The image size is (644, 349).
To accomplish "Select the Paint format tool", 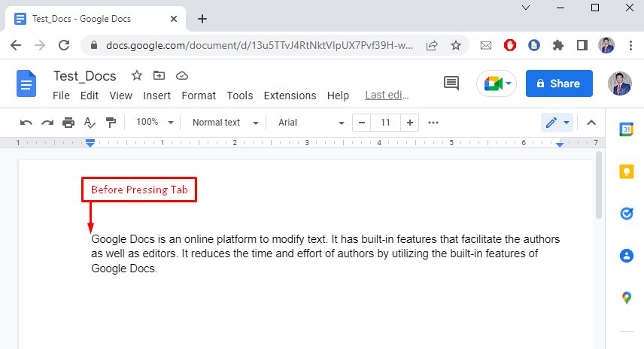I will click(111, 123).
